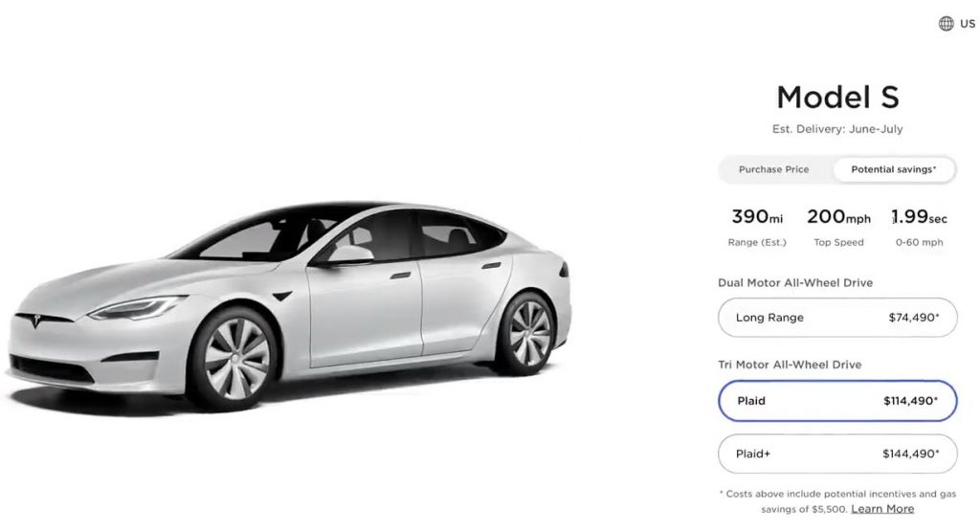The height and width of the screenshot is (531, 980).
Task: Pick the Plaid+ trim option
Action: tap(837, 454)
